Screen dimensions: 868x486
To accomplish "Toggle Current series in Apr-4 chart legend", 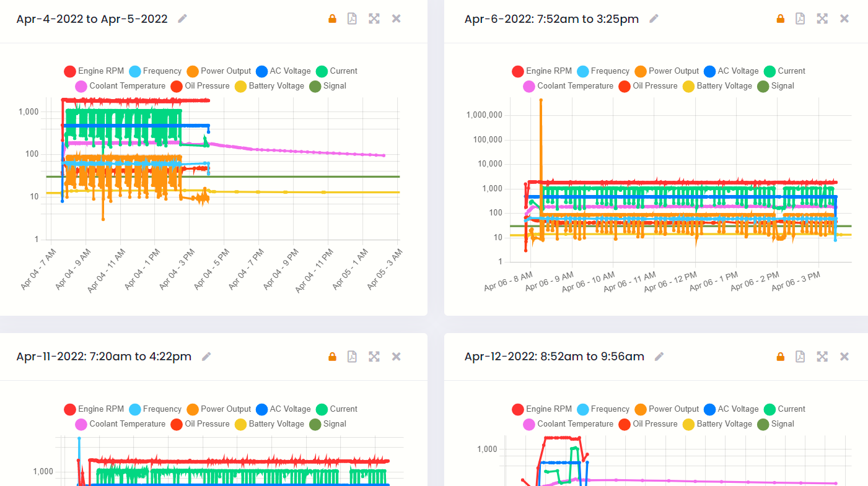I will click(x=336, y=71).
